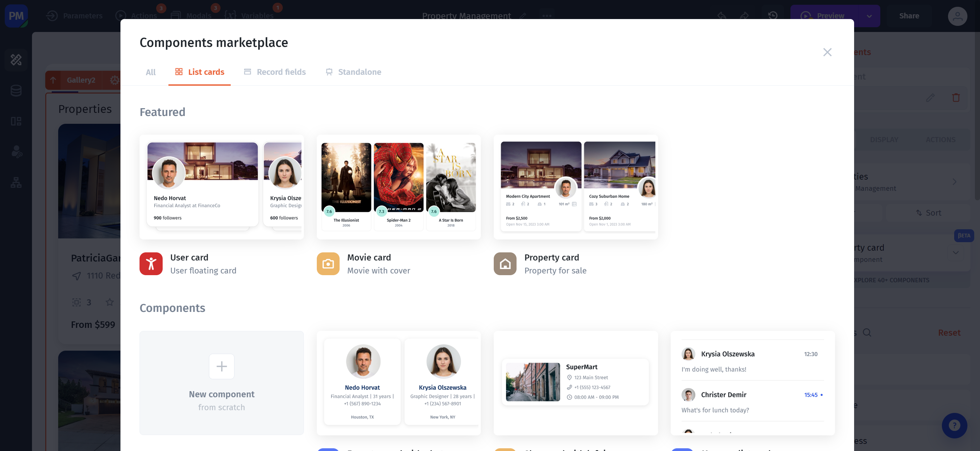
Task: Open the users and roles sidebar icon
Action: point(16,152)
